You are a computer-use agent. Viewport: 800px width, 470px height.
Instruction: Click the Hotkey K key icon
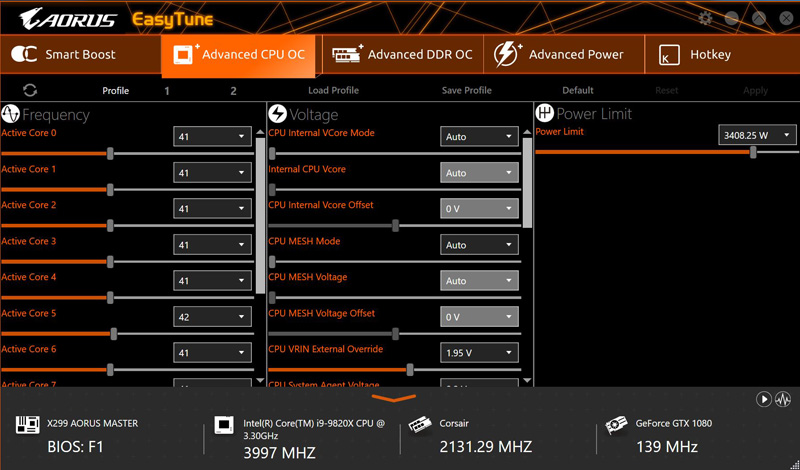(x=669, y=55)
